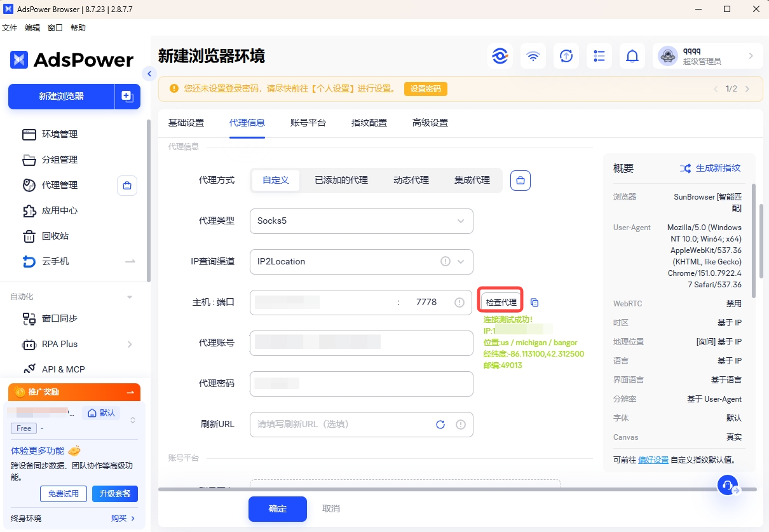Screen dimensions: 769x532
Task: Open the 编辑 menu
Action: coord(32,28)
